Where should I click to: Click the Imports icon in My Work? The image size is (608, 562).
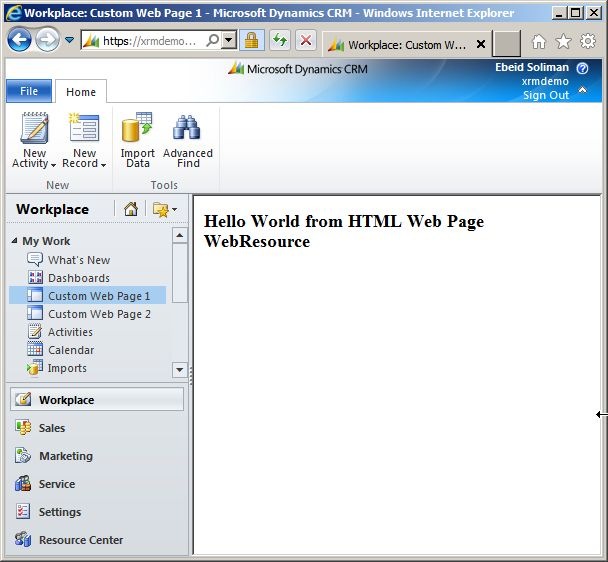click(35, 367)
